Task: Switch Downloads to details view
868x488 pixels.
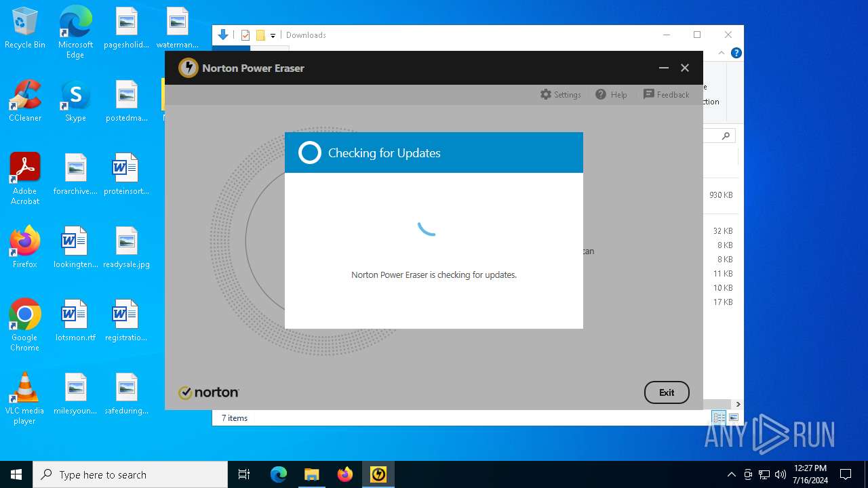Action: point(719,418)
